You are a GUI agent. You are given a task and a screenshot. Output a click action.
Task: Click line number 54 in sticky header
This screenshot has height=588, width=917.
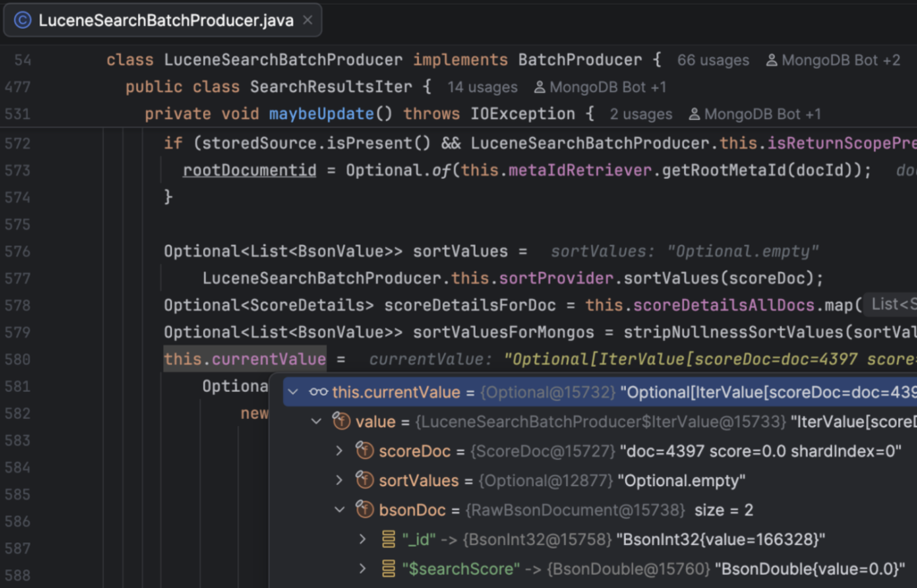pyautogui.click(x=22, y=60)
